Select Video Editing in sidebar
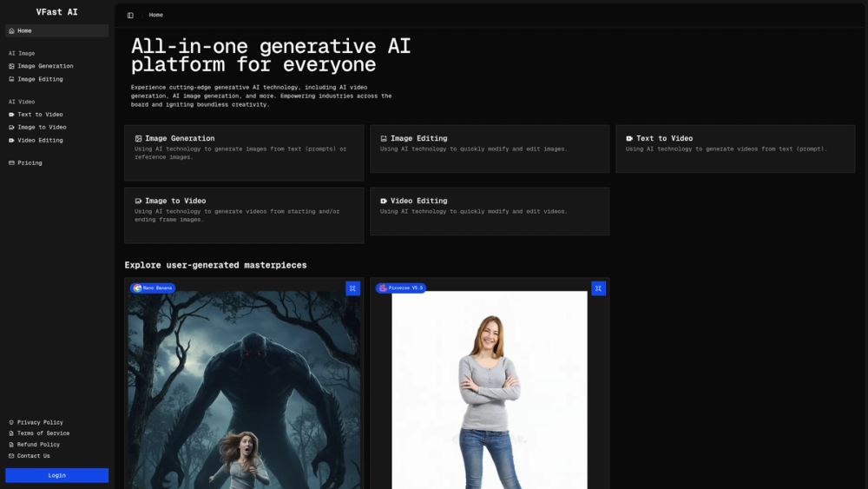This screenshot has width=868, height=489. point(57,141)
